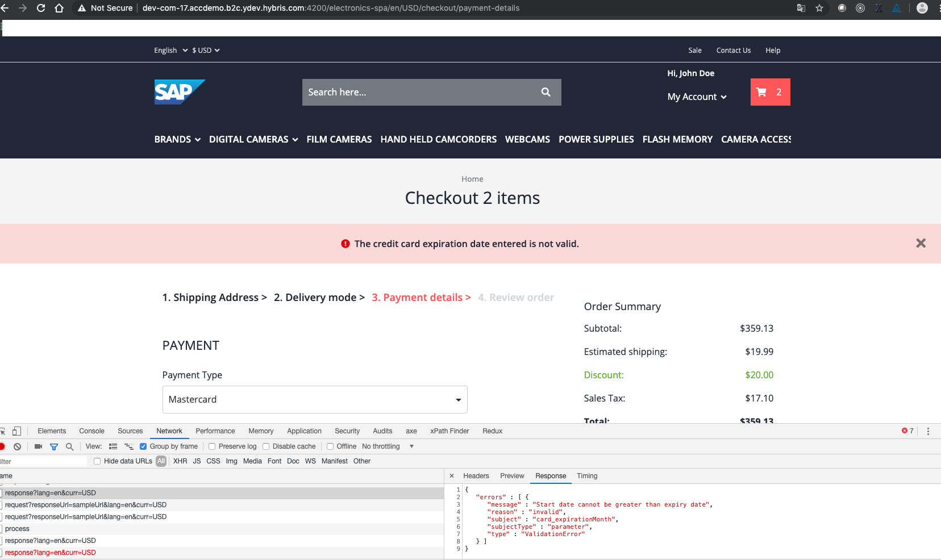Open the English language dropdown

coord(170,50)
